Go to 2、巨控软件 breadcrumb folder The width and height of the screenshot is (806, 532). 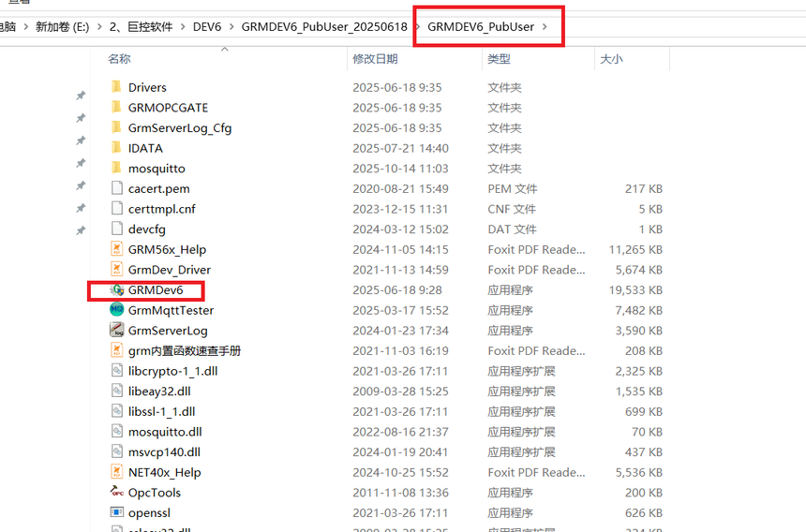[x=142, y=27]
